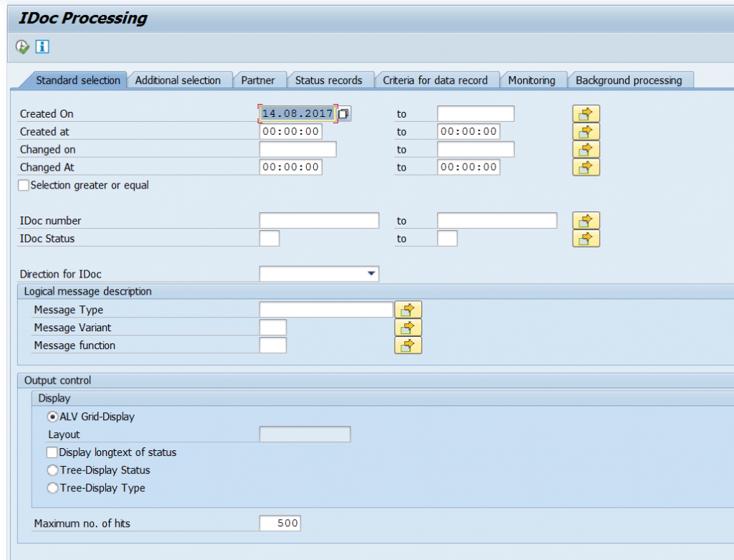Open multiple selection for IDoc number
This screenshot has width=734, height=560.
click(586, 220)
